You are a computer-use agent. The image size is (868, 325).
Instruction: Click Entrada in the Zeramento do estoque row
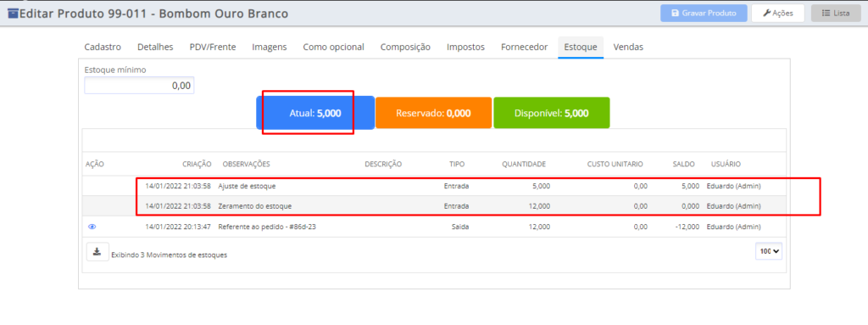[x=456, y=205]
